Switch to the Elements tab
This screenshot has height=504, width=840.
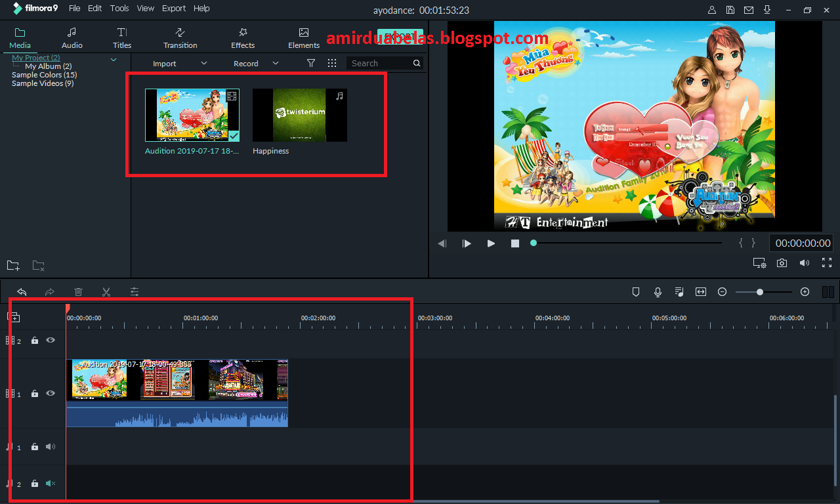(x=304, y=38)
